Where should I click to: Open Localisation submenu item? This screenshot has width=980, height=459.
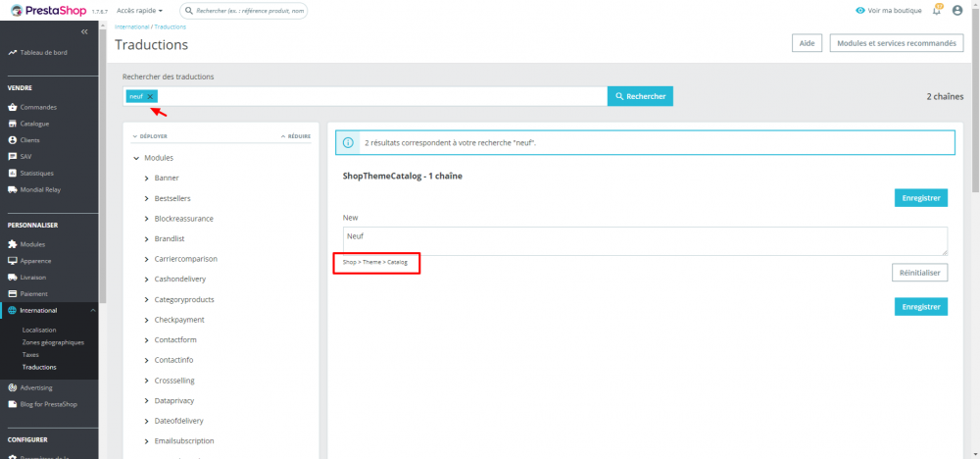coord(39,330)
